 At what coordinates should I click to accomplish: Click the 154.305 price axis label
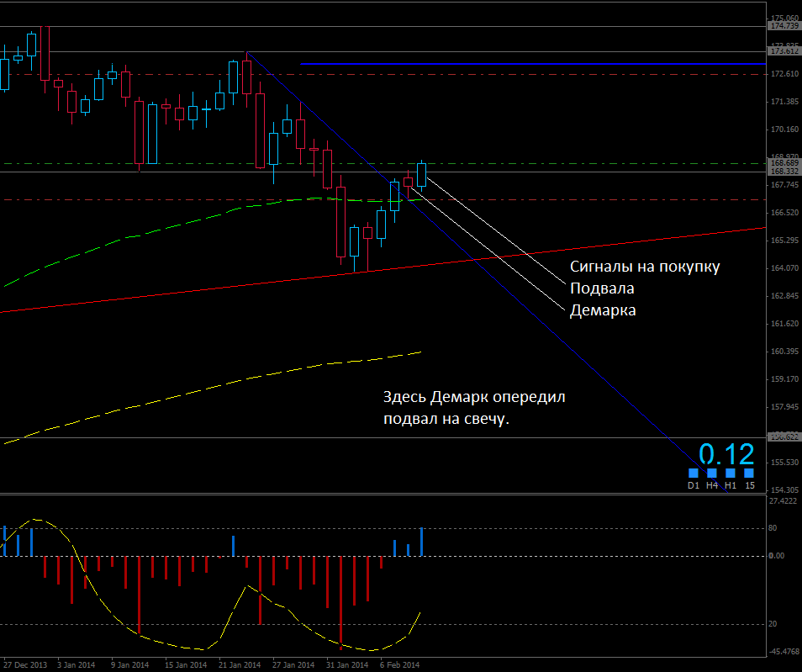[784, 489]
